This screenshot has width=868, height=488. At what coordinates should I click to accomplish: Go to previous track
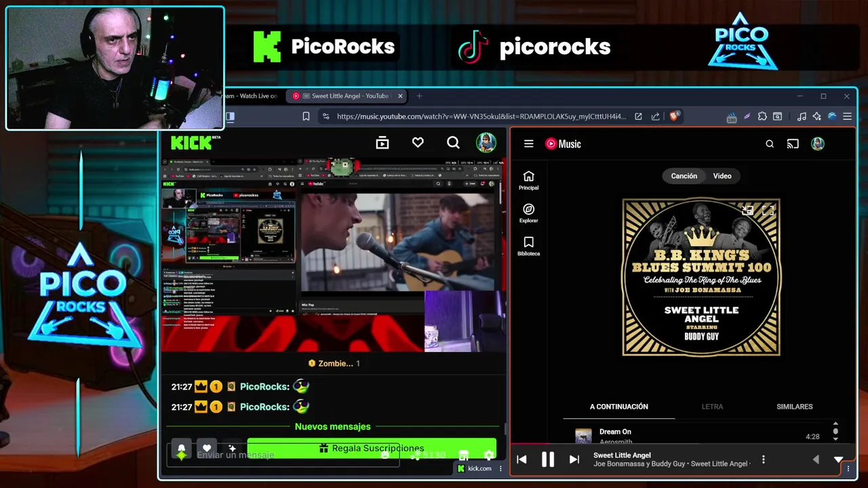click(521, 460)
